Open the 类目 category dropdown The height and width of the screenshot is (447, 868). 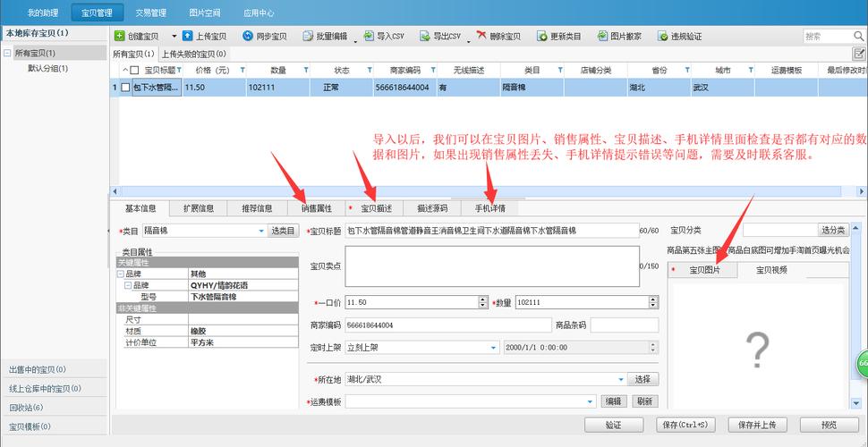click(261, 231)
